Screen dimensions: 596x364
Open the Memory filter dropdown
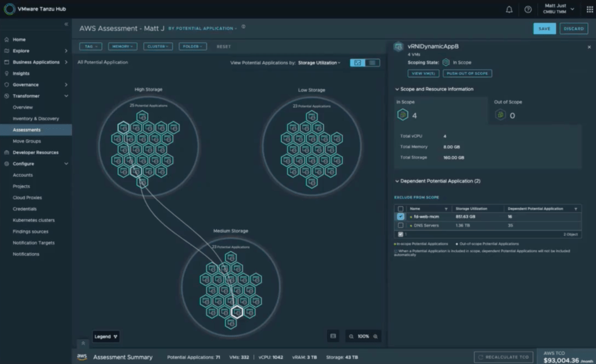tap(122, 47)
